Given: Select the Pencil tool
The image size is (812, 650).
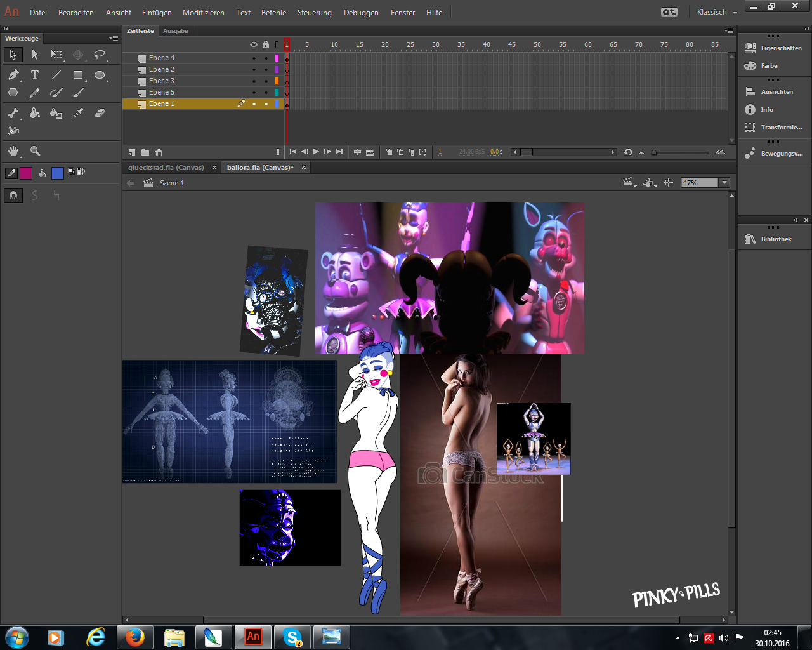Looking at the screenshot, I should click(x=35, y=93).
